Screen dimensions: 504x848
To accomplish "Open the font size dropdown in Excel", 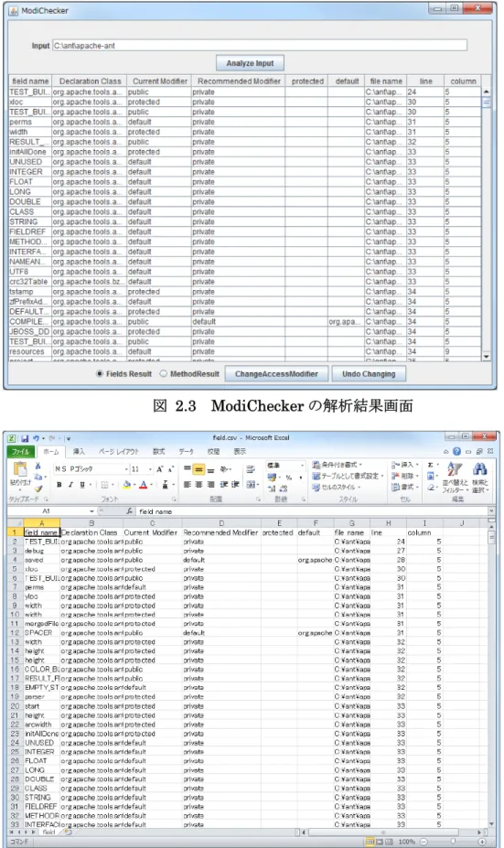I will pos(150,469).
